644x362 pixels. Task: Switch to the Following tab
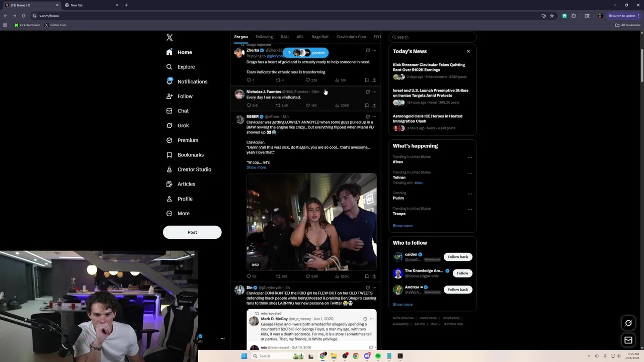[x=264, y=37]
